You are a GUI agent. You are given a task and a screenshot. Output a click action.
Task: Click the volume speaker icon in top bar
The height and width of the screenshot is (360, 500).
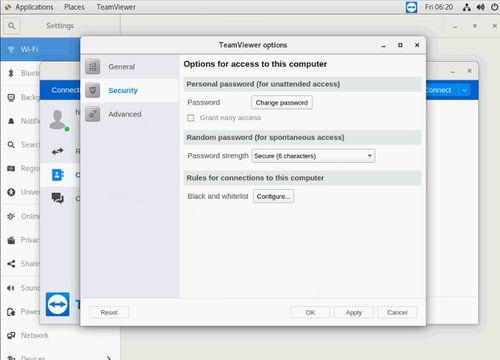click(x=481, y=7)
